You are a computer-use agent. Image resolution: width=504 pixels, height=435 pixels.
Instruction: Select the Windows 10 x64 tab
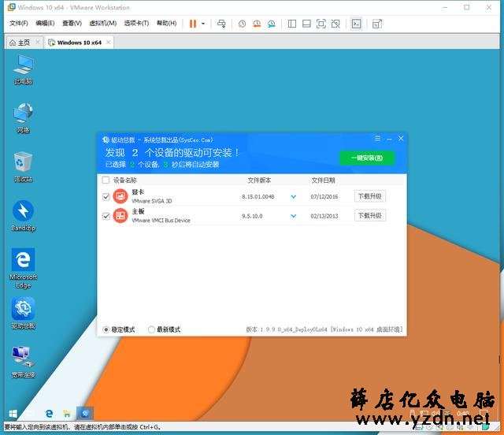(79, 43)
